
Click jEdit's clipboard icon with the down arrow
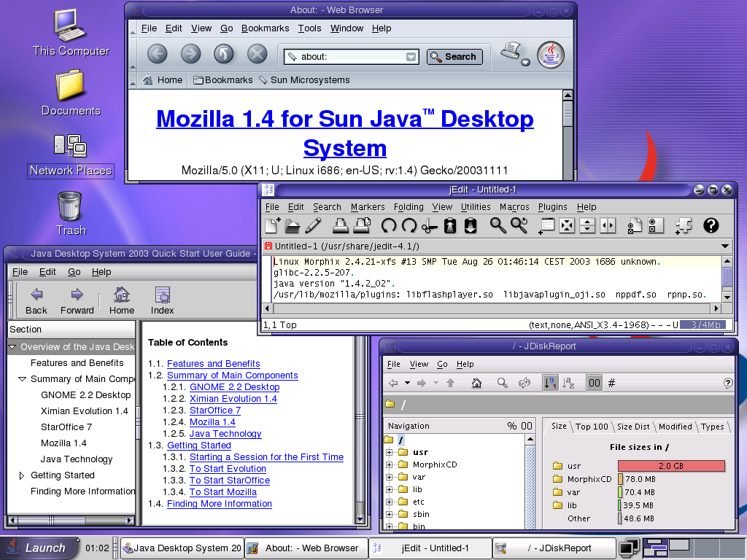(471, 226)
